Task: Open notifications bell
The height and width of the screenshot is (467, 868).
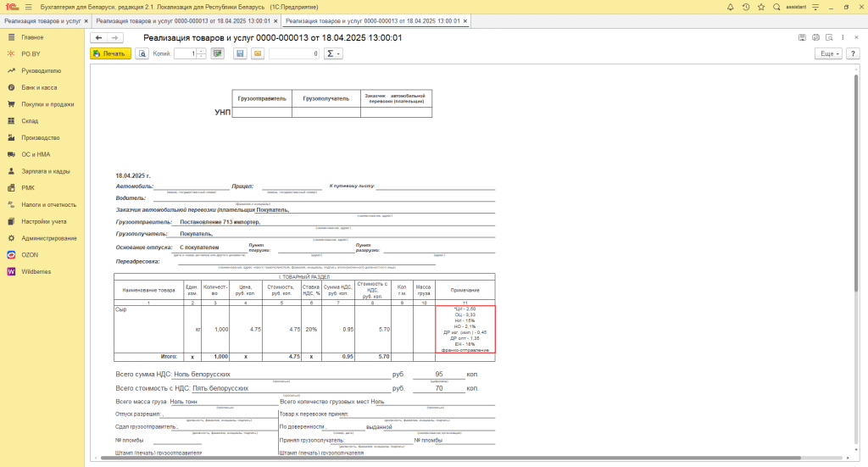Action: point(730,7)
